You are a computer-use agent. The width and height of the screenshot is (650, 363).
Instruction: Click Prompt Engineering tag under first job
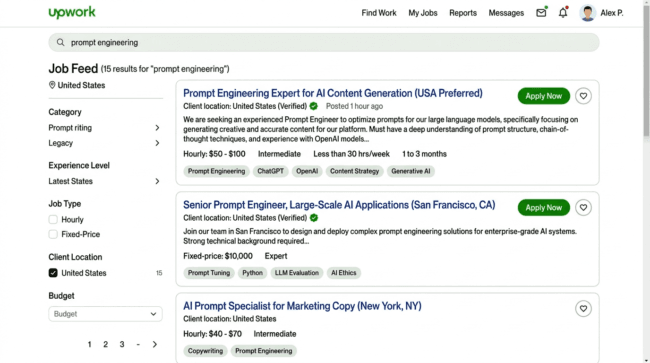(216, 171)
